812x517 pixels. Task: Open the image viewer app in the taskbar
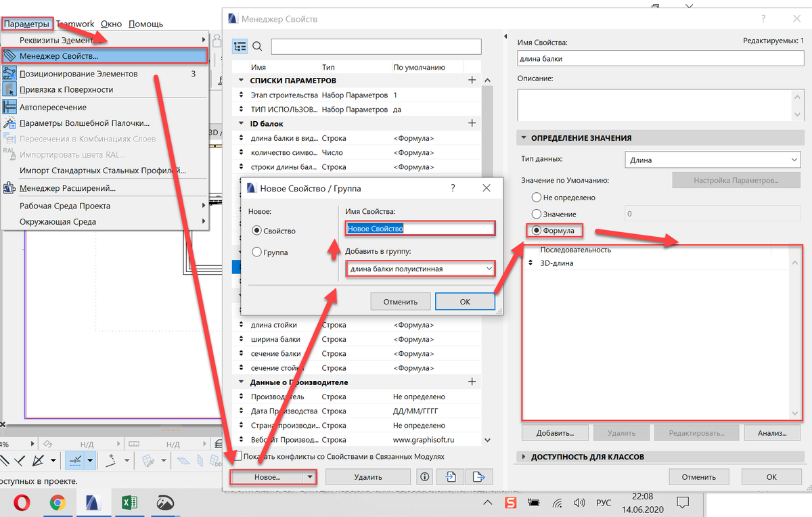point(164,503)
